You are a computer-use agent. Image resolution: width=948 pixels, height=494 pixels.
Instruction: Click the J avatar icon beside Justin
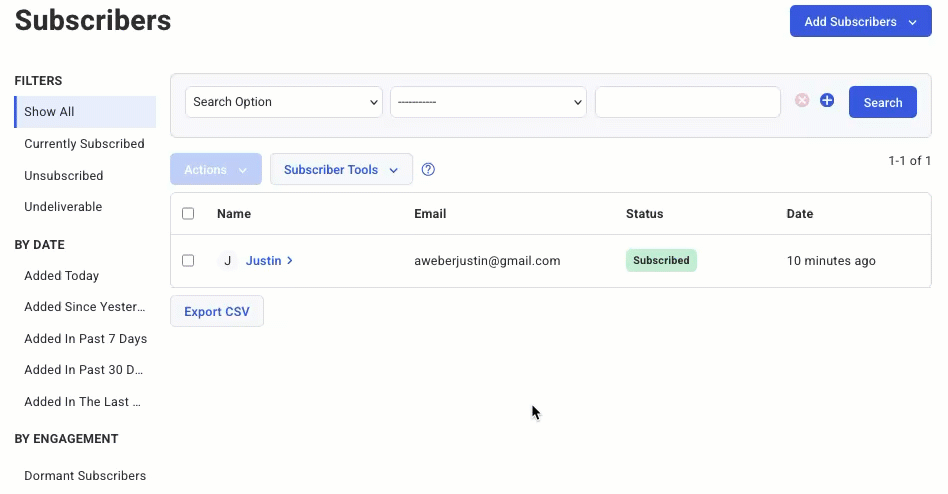(x=228, y=261)
